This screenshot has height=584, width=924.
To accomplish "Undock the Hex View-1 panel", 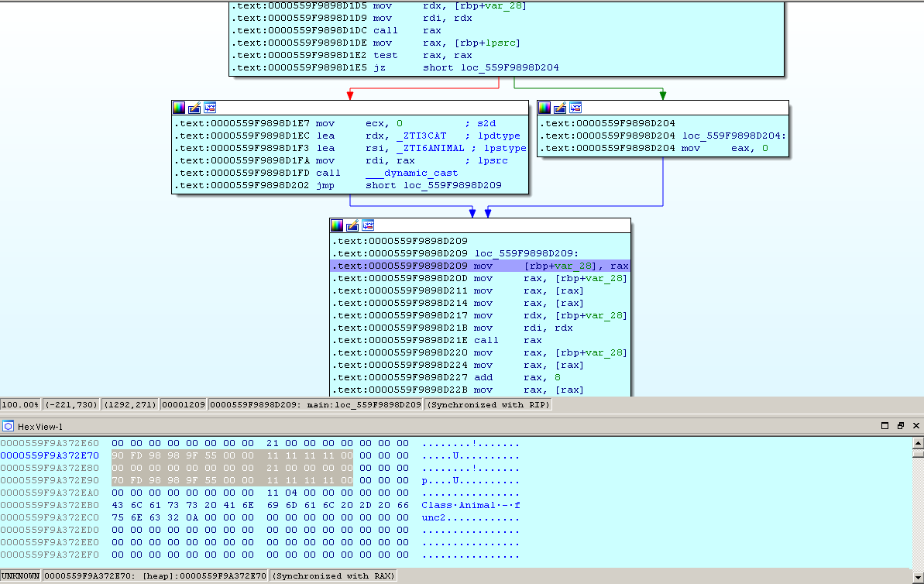I will point(901,425).
